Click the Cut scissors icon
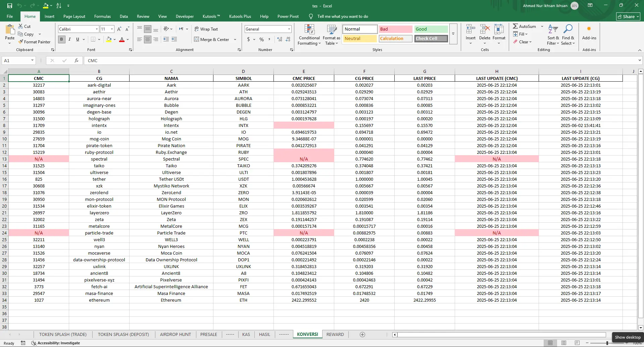Image resolution: width=644 pixels, height=347 pixels. coord(20,26)
